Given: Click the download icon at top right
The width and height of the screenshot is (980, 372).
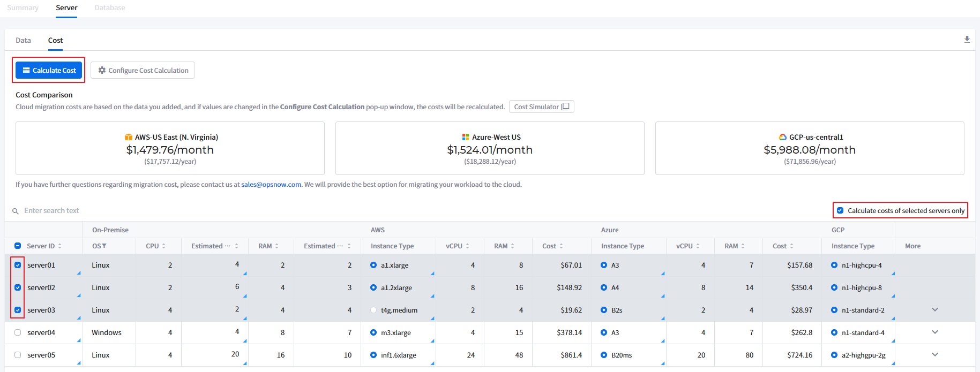Looking at the screenshot, I should tap(967, 40).
